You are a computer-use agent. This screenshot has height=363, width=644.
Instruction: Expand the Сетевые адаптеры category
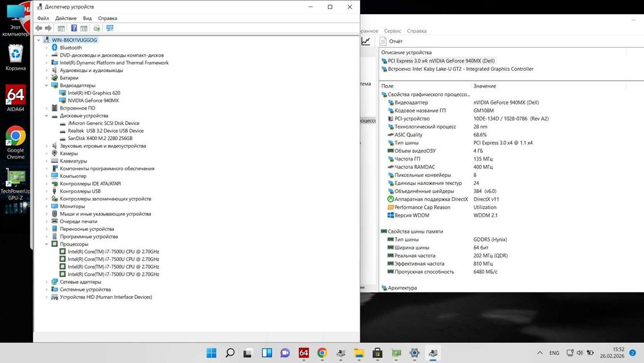[x=46, y=282]
